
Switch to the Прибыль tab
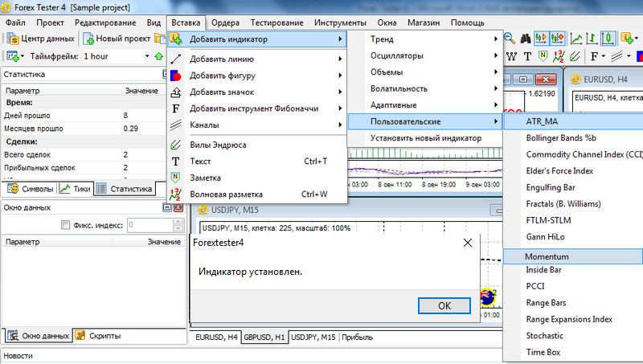point(357,337)
